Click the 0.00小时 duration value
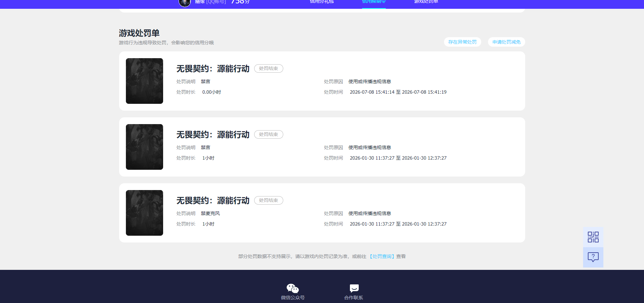 212,92
